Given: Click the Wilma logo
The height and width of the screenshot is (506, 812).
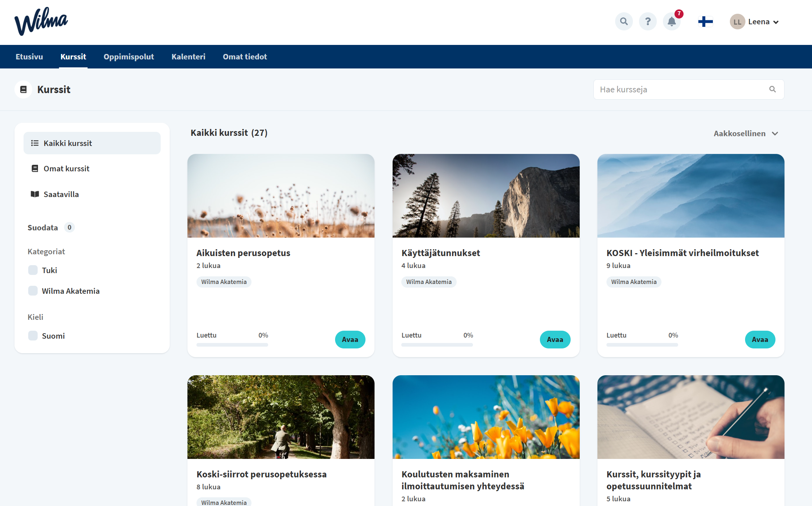Looking at the screenshot, I should (41, 22).
